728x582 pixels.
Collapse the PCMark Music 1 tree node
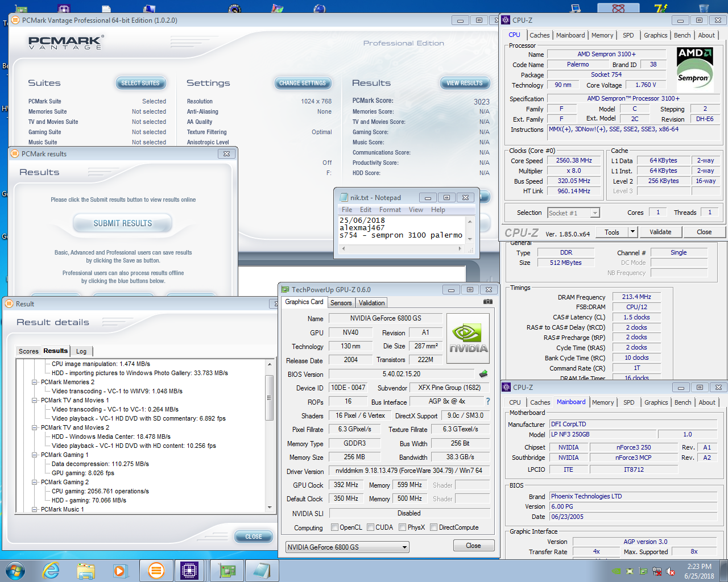[35, 509]
